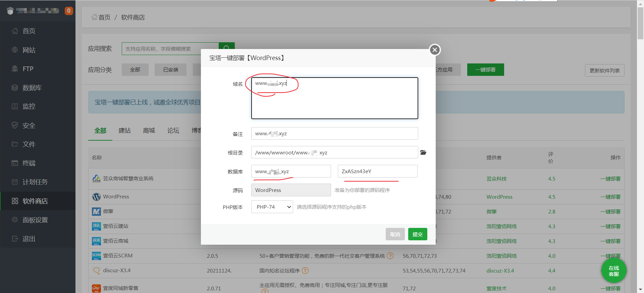Click scrollbar down arrow
This screenshot has height=293, width=644.
point(640,290)
